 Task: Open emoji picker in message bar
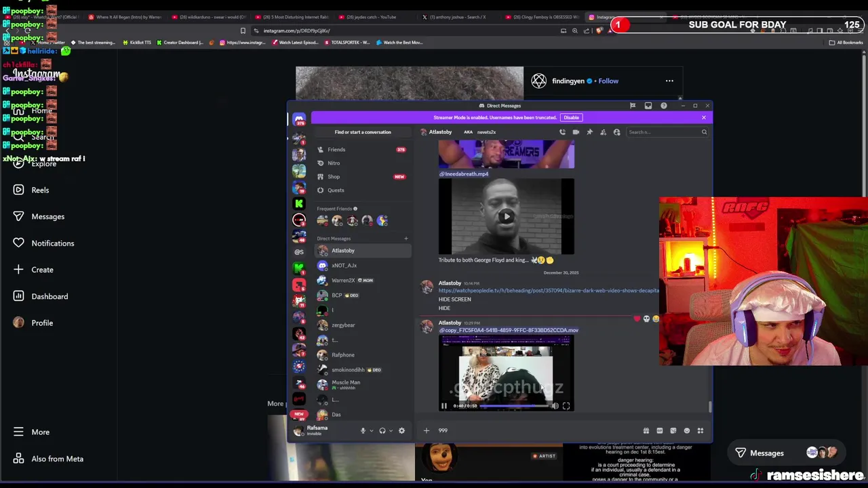[686, 430]
